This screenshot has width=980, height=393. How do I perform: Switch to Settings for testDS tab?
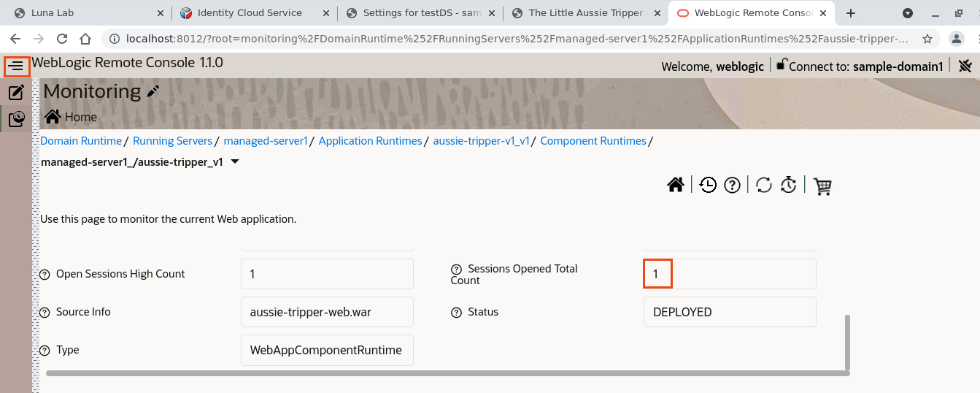tap(420, 13)
